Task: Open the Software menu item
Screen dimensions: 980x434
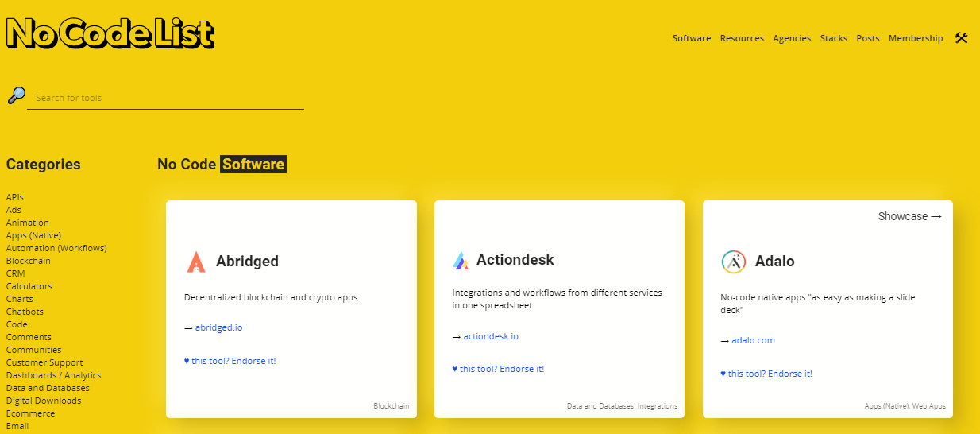Action: (692, 38)
